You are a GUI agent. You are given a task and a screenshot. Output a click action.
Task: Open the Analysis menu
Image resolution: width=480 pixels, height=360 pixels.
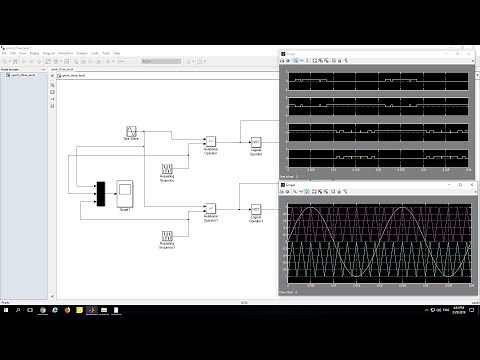[82, 53]
